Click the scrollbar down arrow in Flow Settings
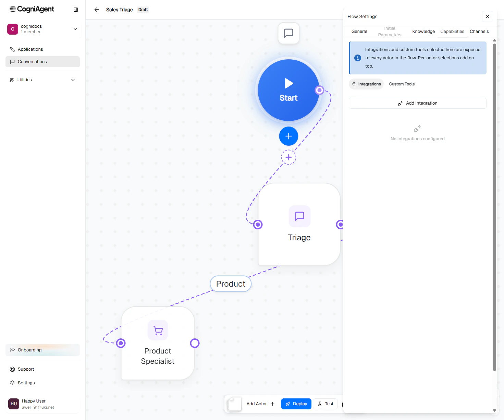504x420 pixels. (494, 410)
